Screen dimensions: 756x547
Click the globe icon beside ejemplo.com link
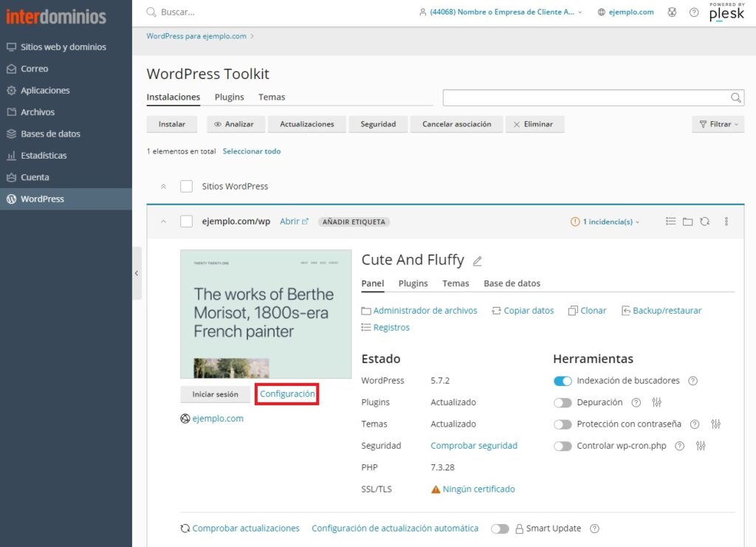[x=185, y=419]
